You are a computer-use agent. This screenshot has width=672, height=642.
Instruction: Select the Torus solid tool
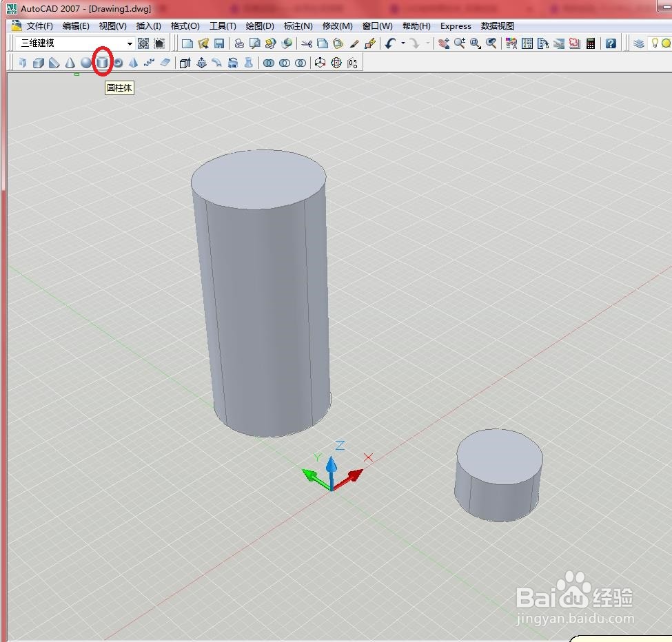click(118, 63)
